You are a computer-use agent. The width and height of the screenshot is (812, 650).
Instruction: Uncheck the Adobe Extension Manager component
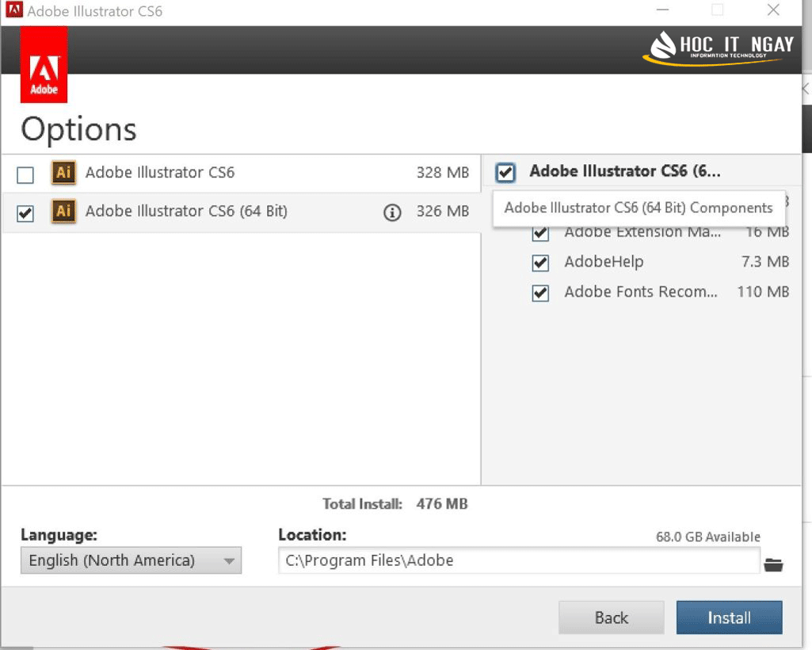(x=540, y=233)
